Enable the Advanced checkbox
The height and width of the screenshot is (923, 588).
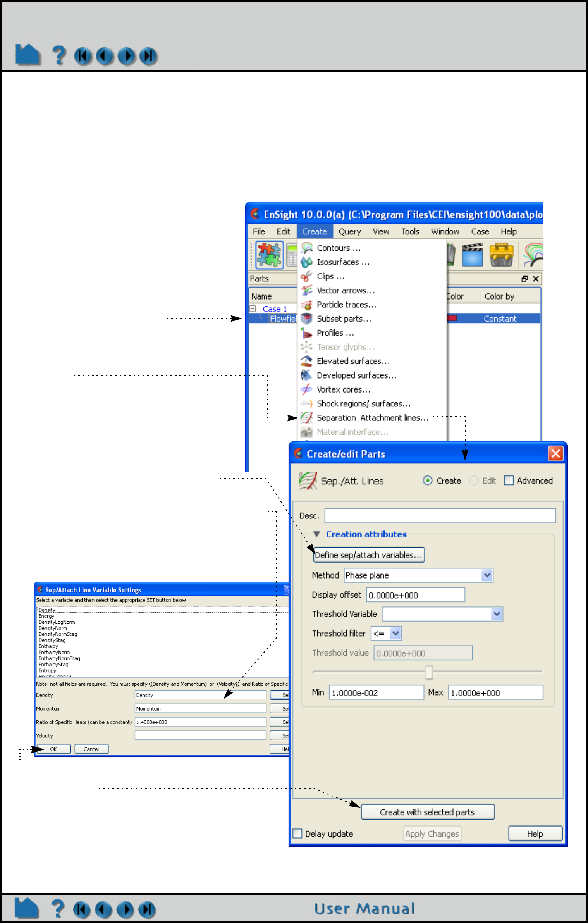(509, 480)
